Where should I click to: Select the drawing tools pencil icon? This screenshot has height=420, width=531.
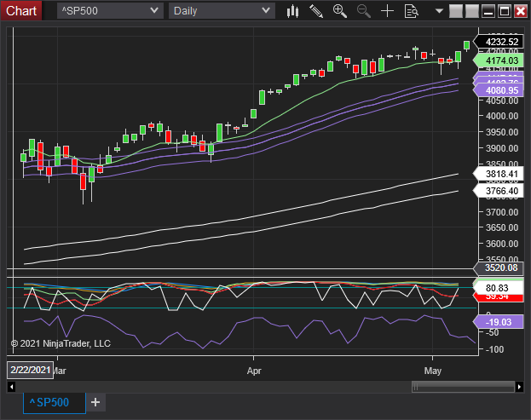[x=316, y=11]
